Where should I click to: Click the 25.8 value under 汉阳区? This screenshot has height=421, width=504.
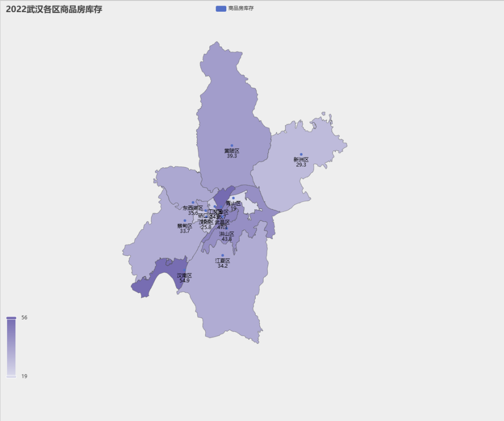coord(206,227)
